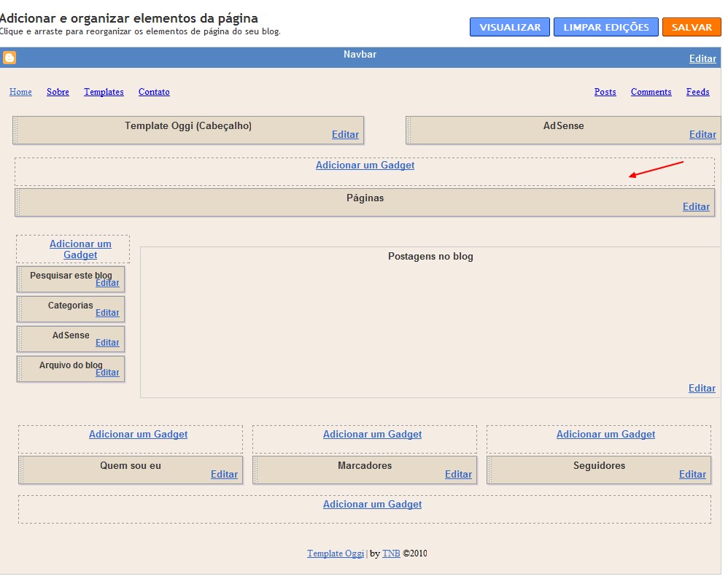Open the Sobre navigation link

click(x=58, y=92)
